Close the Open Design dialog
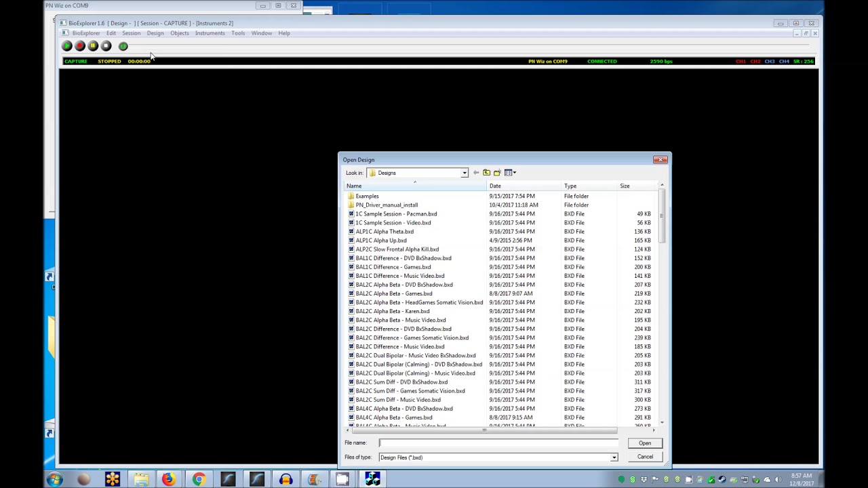868x488 pixels. coord(660,160)
